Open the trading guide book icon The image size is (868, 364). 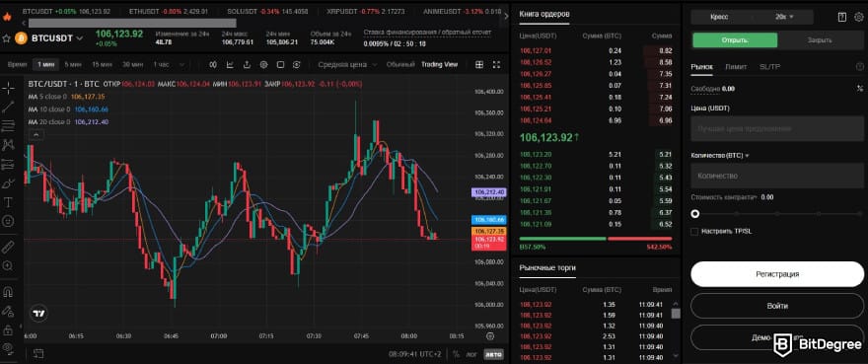coord(842,17)
